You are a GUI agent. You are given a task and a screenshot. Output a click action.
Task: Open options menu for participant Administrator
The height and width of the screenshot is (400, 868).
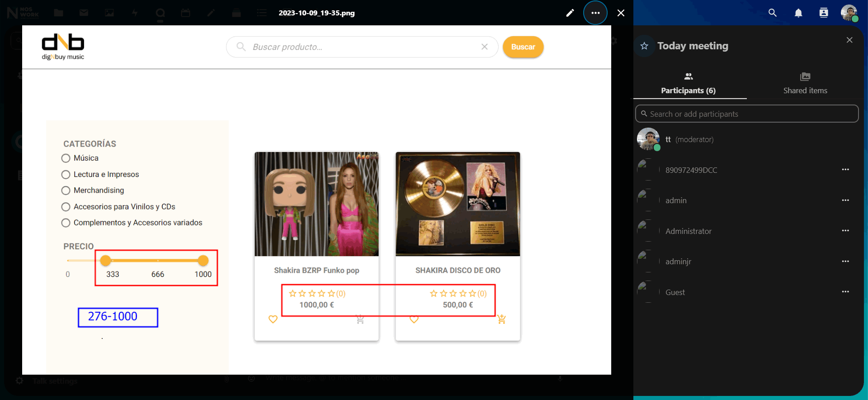845,231
